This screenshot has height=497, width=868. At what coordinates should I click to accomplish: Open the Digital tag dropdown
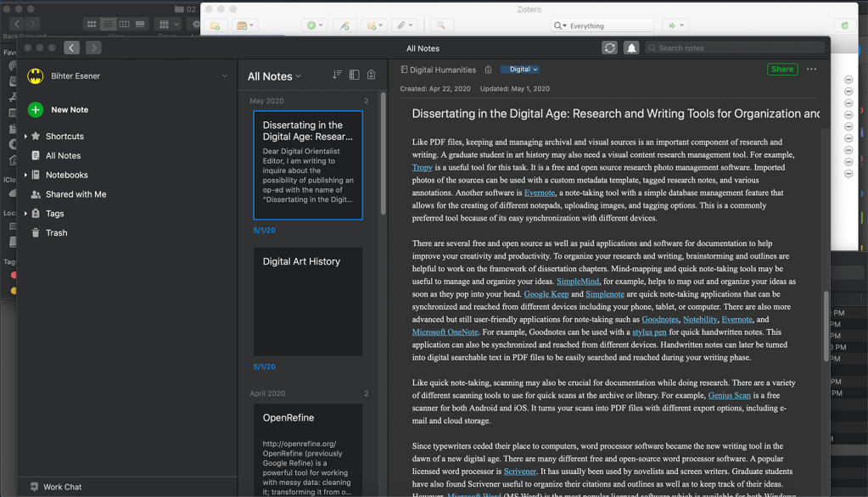[520, 70]
